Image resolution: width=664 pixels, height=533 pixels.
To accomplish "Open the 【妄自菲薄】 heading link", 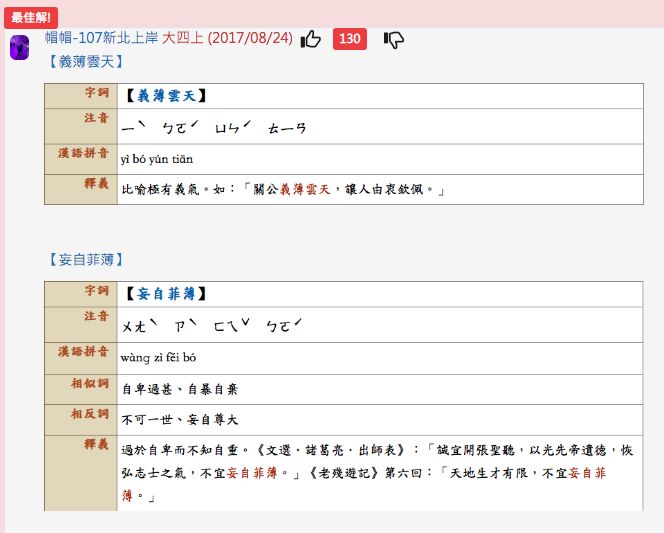I will (x=86, y=260).
